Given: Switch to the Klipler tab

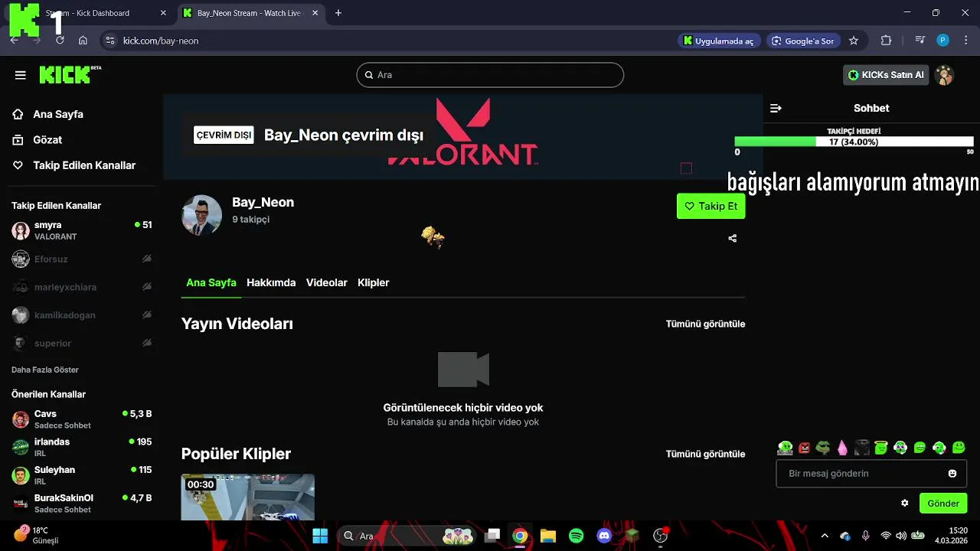Looking at the screenshot, I should (374, 282).
